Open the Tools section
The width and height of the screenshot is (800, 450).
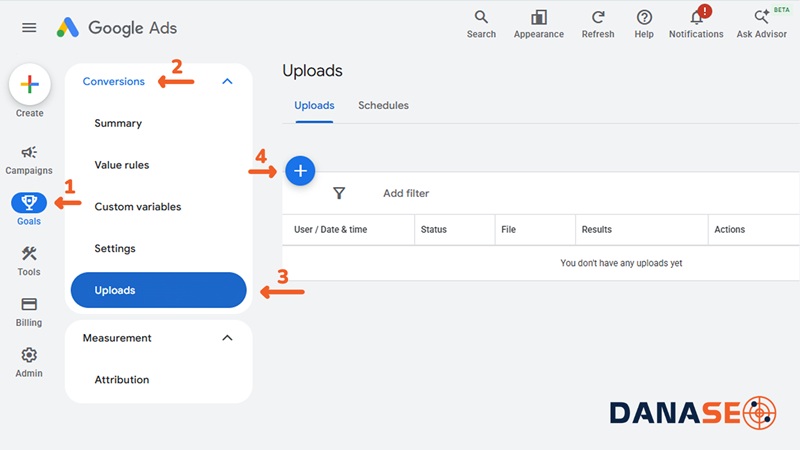tap(29, 261)
